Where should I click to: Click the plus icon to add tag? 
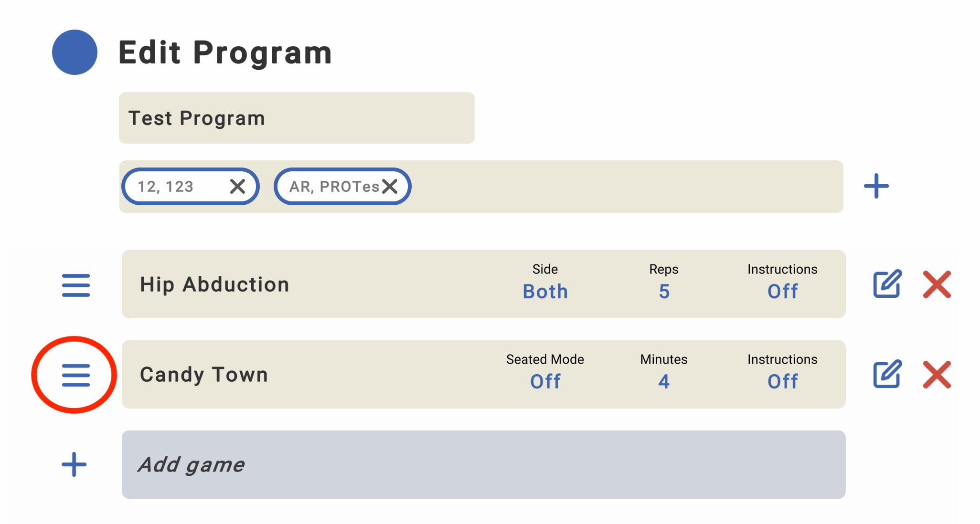coord(876,186)
